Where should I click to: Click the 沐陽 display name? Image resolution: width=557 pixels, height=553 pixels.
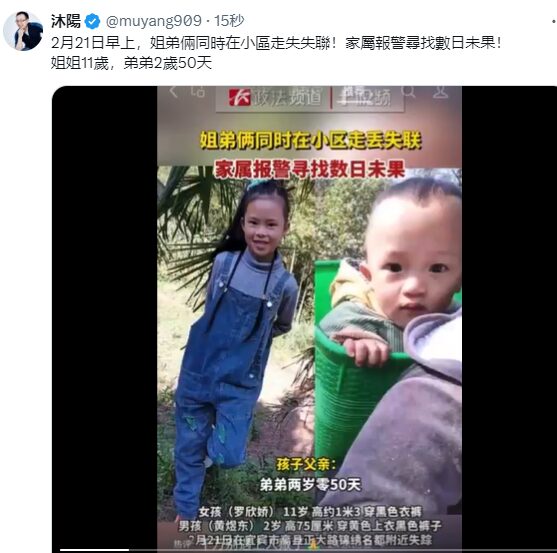click(x=66, y=21)
